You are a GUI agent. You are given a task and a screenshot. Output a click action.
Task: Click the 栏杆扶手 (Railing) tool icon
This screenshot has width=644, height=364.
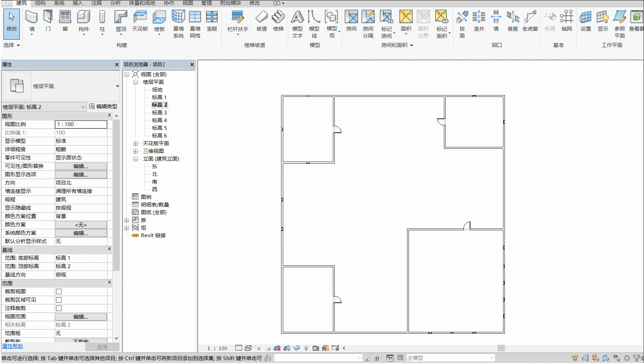click(238, 17)
